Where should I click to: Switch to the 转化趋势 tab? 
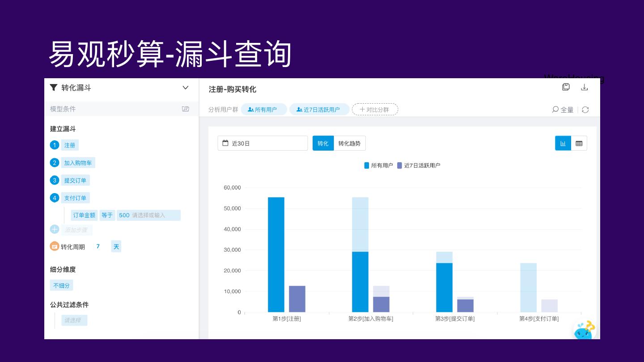[349, 143]
